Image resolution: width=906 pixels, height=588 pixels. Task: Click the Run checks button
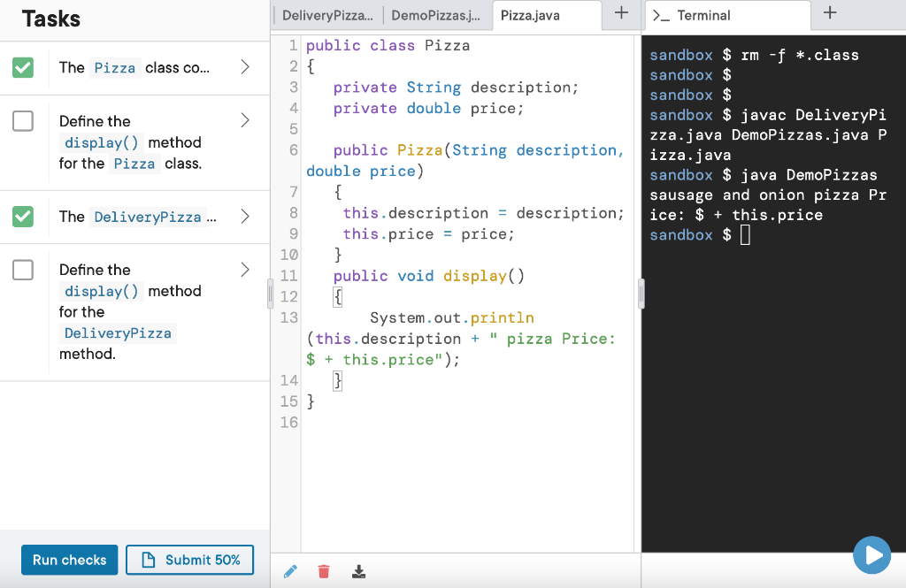click(x=69, y=559)
